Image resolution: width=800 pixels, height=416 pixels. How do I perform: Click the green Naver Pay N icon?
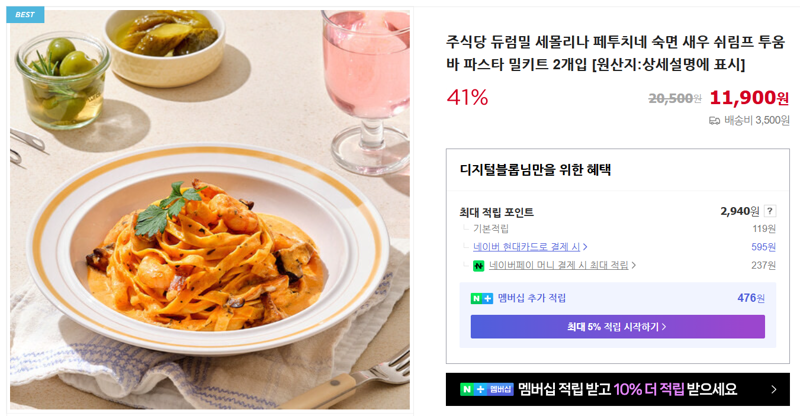(479, 265)
